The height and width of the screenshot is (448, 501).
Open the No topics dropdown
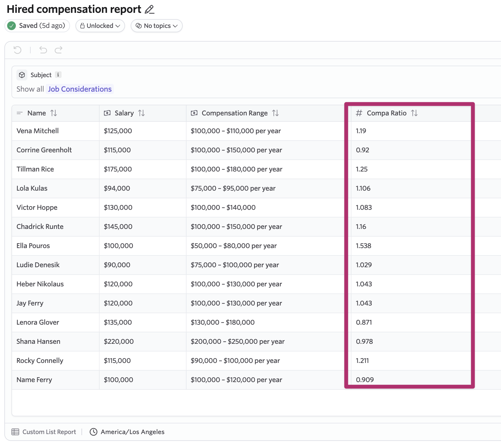click(x=157, y=26)
